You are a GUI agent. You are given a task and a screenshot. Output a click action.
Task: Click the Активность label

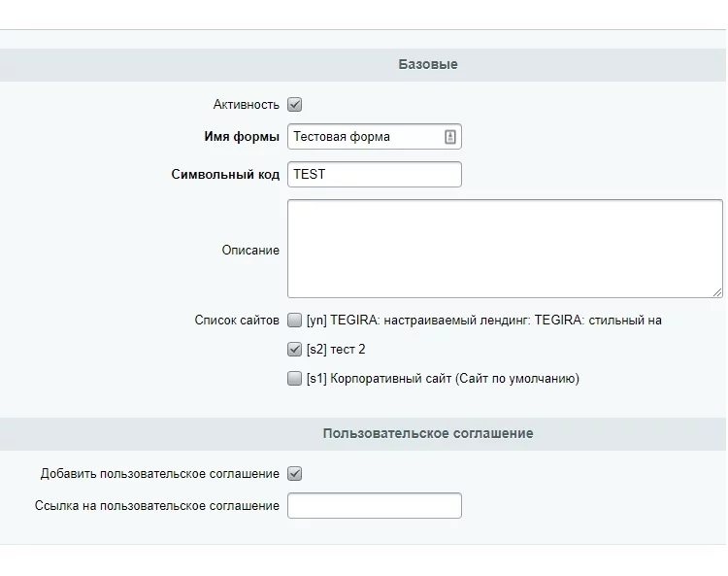coord(246,105)
